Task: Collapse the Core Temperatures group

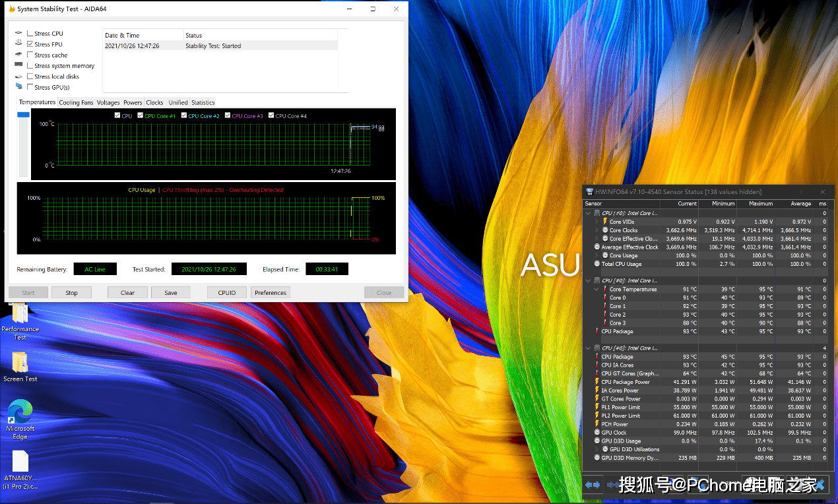Action: pyautogui.click(x=597, y=289)
